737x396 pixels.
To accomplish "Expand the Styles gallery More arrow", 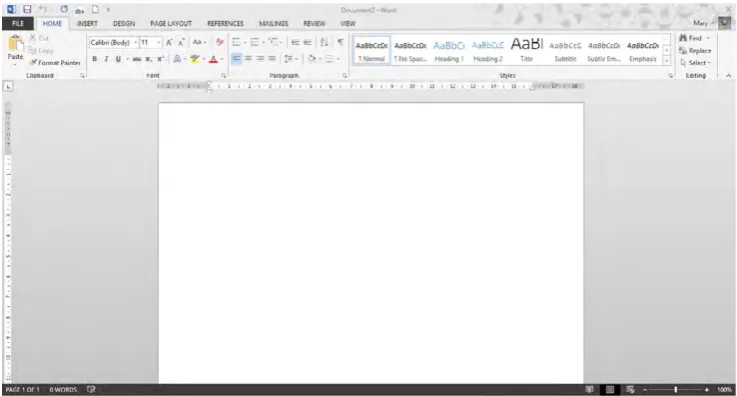I will [x=666, y=61].
